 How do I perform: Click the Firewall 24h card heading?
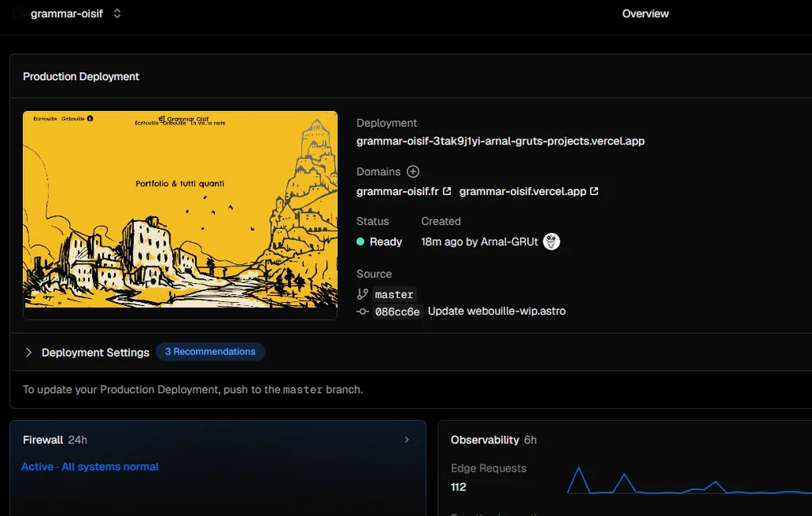(x=55, y=440)
